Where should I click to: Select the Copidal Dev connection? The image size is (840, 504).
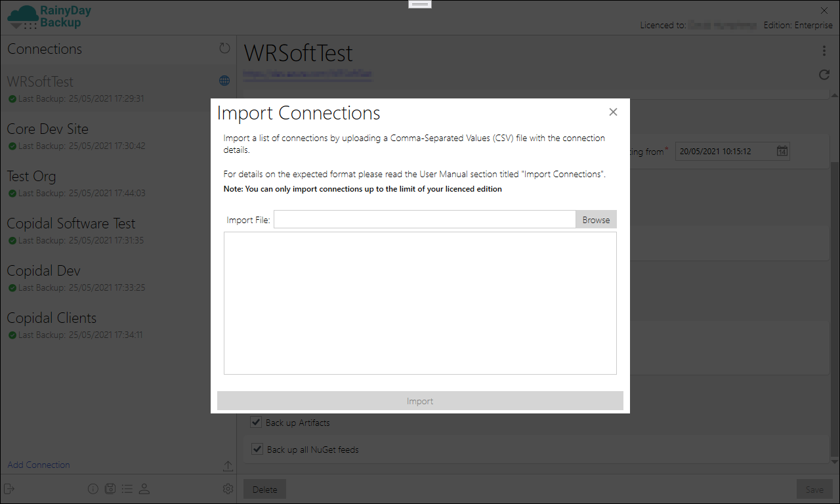(x=118, y=278)
